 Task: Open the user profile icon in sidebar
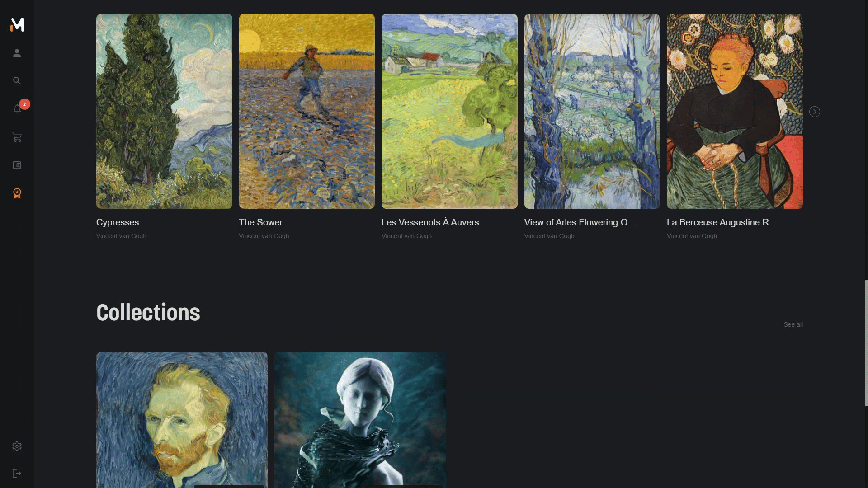point(17,53)
